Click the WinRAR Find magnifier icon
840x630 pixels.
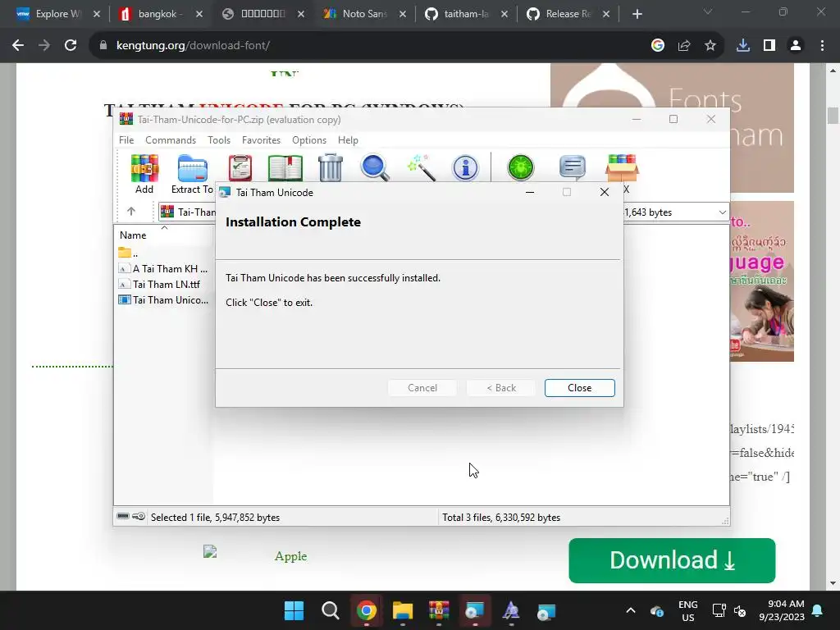click(x=374, y=168)
